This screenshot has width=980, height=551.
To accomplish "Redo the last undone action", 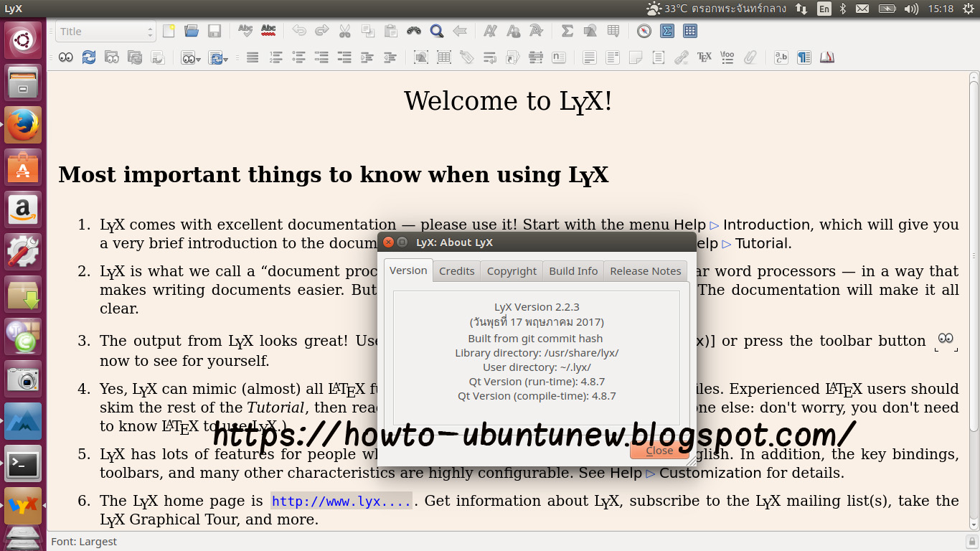I will (x=322, y=31).
